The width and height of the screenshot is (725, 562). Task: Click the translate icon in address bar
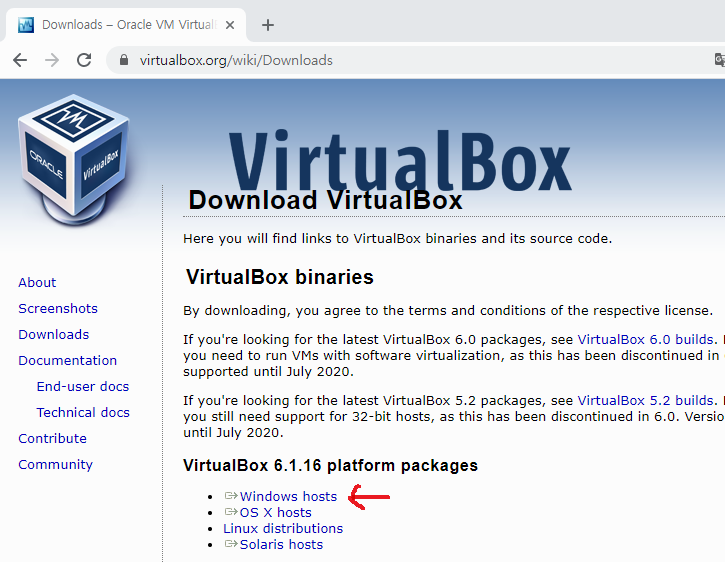(719, 60)
